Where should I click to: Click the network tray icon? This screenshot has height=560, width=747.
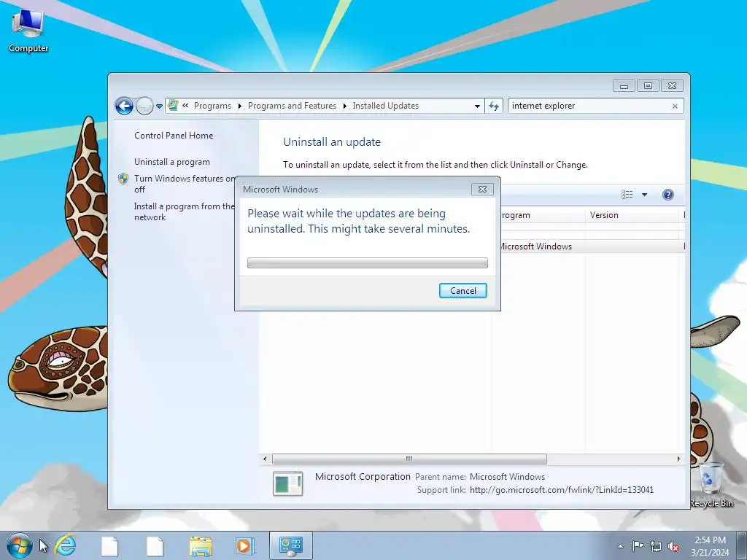click(x=656, y=546)
